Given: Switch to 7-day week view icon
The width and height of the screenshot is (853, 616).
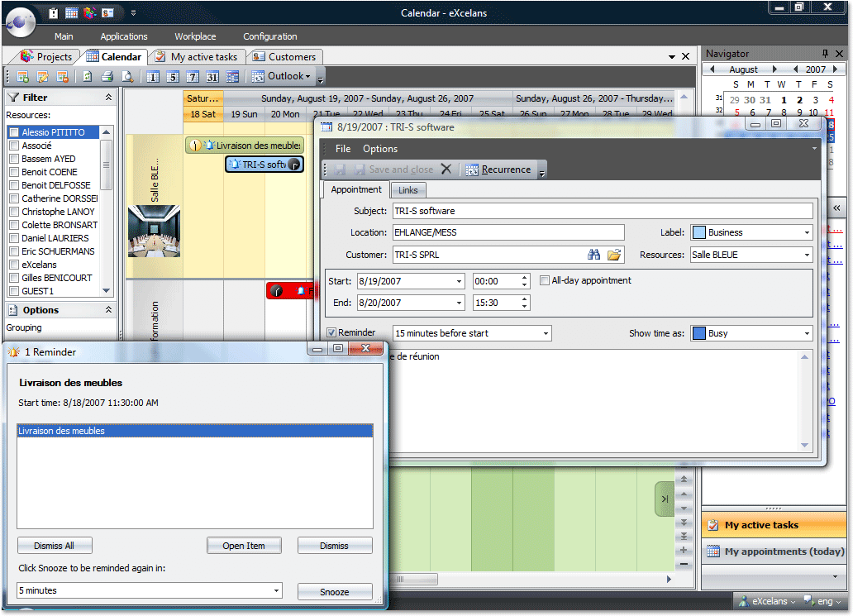Looking at the screenshot, I should pos(193,77).
